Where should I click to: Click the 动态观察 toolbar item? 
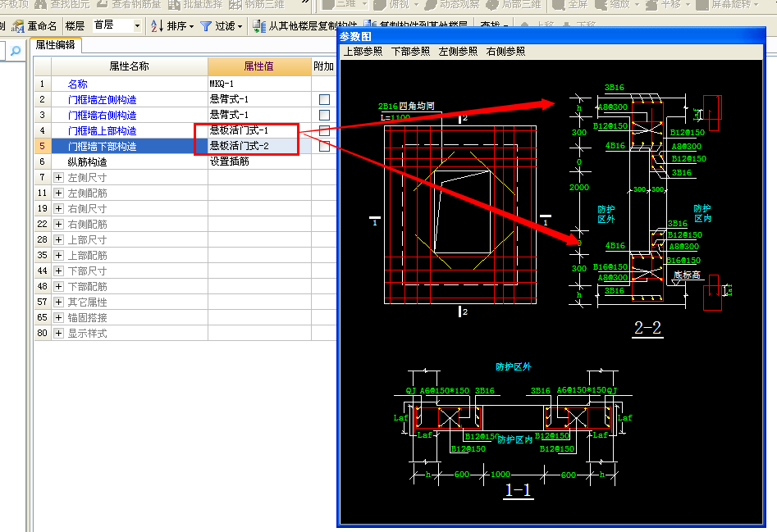click(x=452, y=5)
